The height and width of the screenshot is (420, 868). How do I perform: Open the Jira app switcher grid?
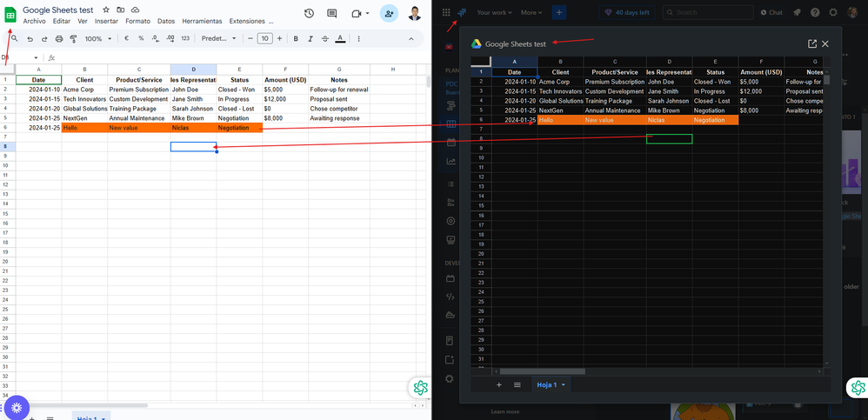pyautogui.click(x=446, y=12)
